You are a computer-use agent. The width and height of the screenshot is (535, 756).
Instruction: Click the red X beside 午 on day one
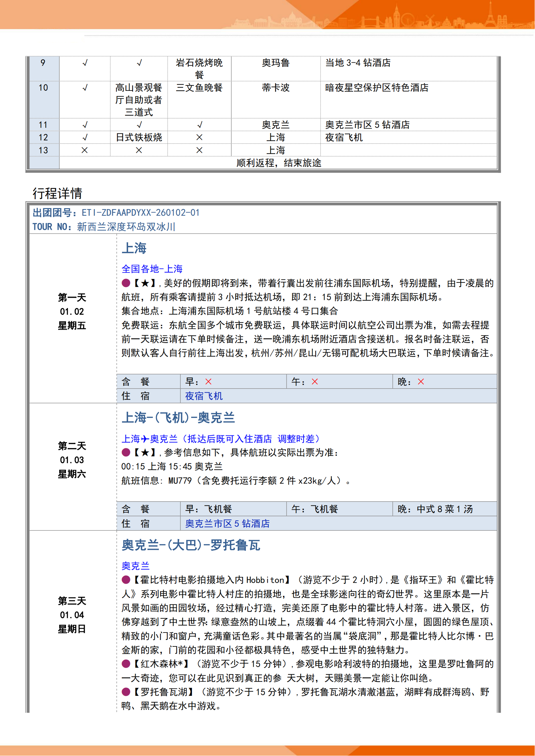(x=315, y=382)
